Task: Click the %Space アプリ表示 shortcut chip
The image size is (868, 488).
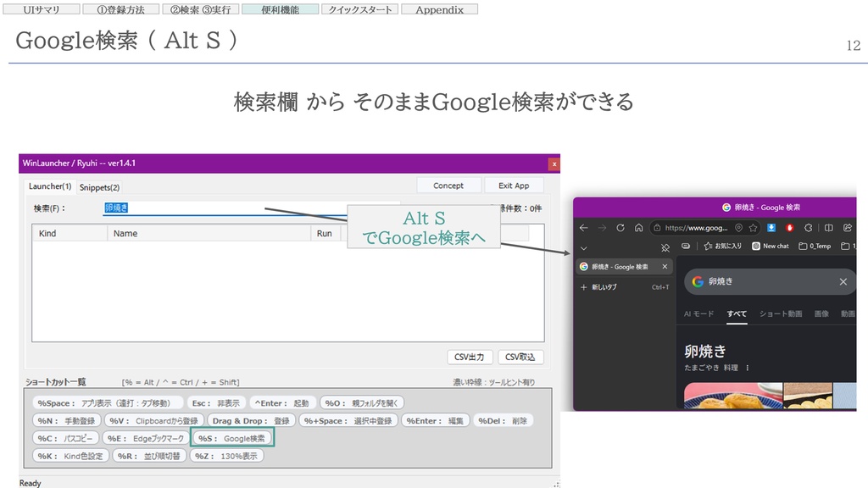Action: (x=108, y=403)
